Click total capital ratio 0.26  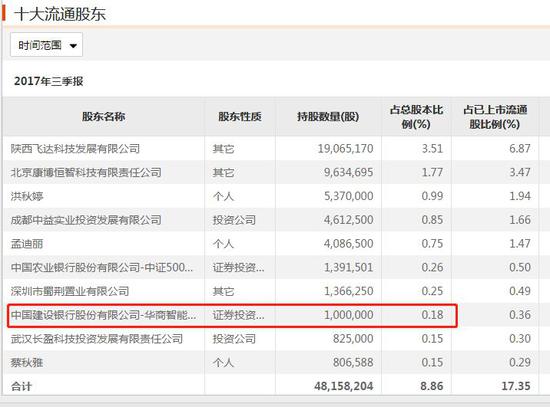pos(432,267)
